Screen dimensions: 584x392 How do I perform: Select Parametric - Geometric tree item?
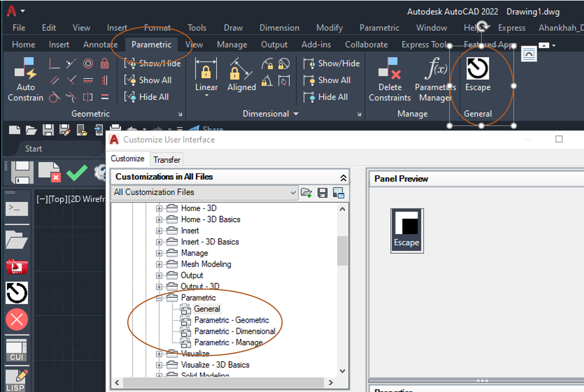click(x=232, y=320)
